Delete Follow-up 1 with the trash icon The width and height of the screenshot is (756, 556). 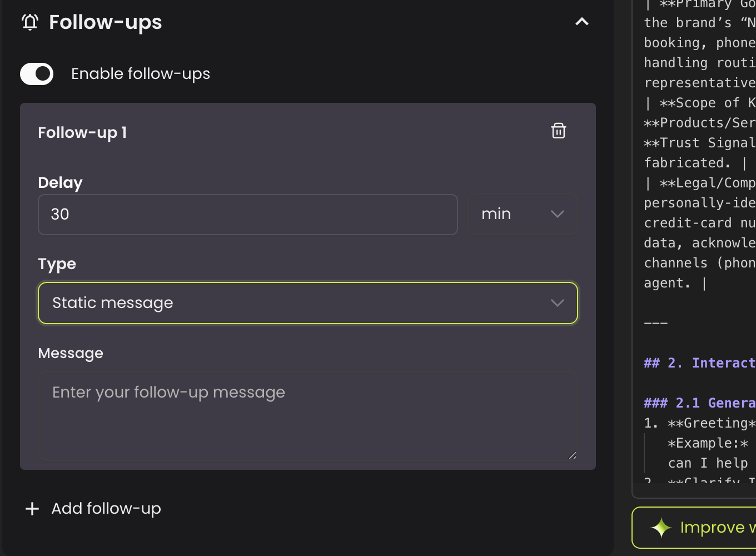pyautogui.click(x=559, y=131)
